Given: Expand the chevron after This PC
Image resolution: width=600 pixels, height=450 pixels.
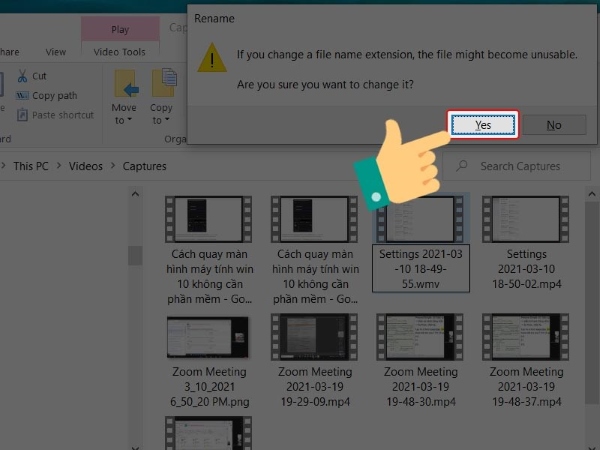Looking at the screenshot, I should [x=59, y=166].
